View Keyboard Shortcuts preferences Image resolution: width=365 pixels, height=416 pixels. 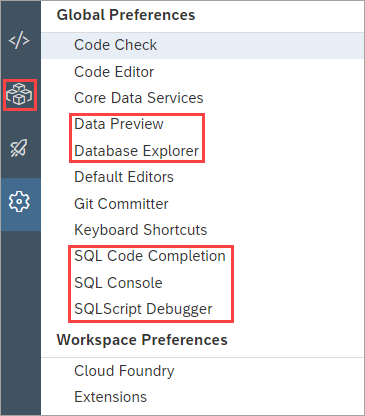click(141, 230)
